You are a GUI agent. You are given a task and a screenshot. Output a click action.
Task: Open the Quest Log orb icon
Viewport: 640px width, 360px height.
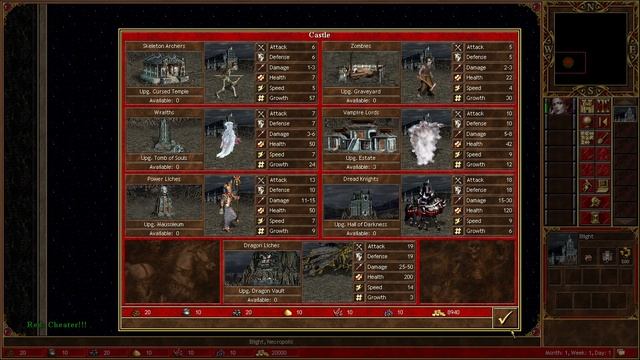click(587, 122)
